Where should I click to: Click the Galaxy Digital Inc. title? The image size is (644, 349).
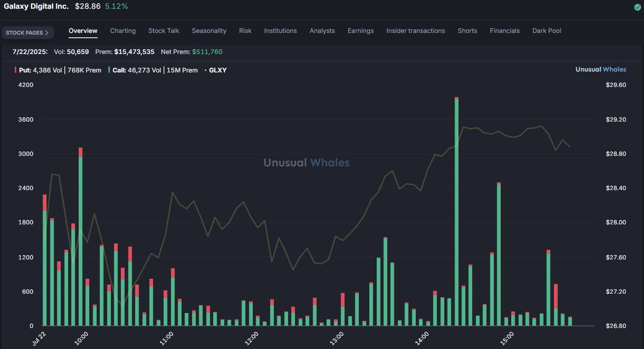[36, 6]
